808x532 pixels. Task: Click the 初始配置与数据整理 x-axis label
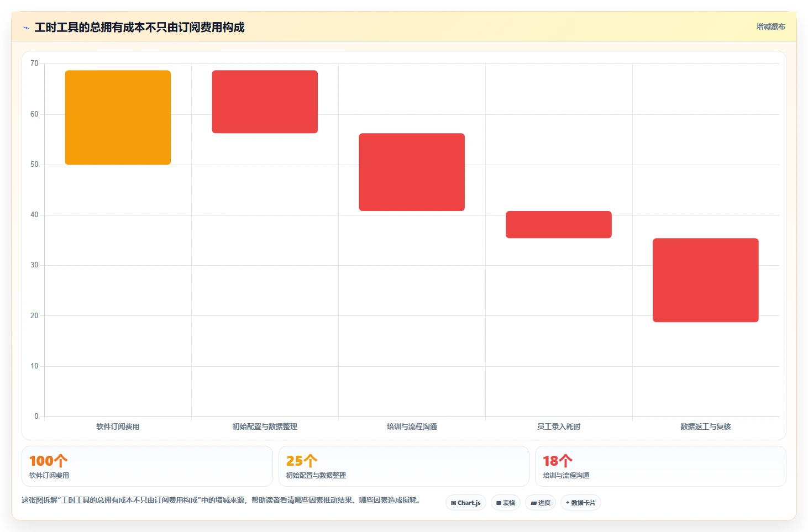pyautogui.click(x=265, y=426)
